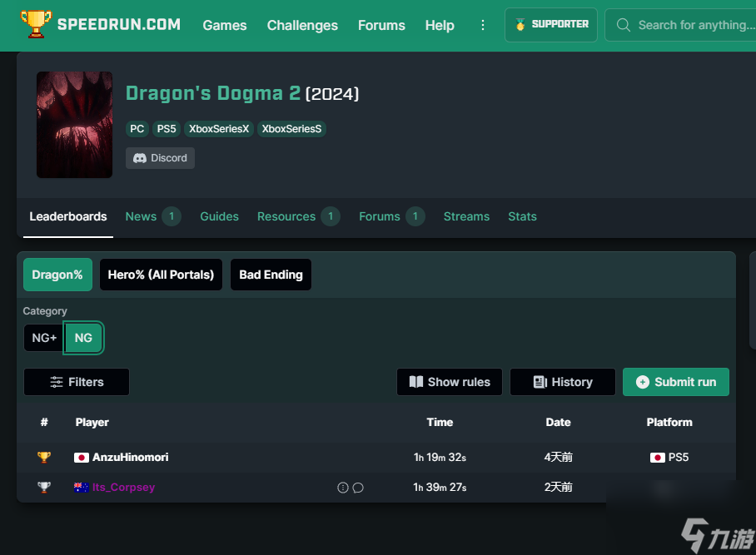Click the News count badge
This screenshot has width=756, height=555.
(172, 216)
